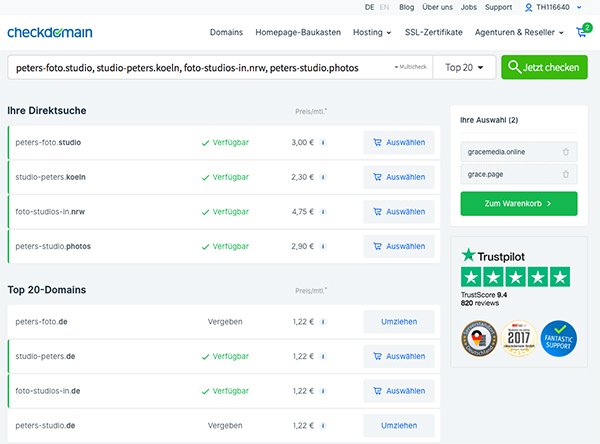This screenshot has width=600, height=444.
Task: Expand Agenturen & Reseller menu
Action: 519,33
